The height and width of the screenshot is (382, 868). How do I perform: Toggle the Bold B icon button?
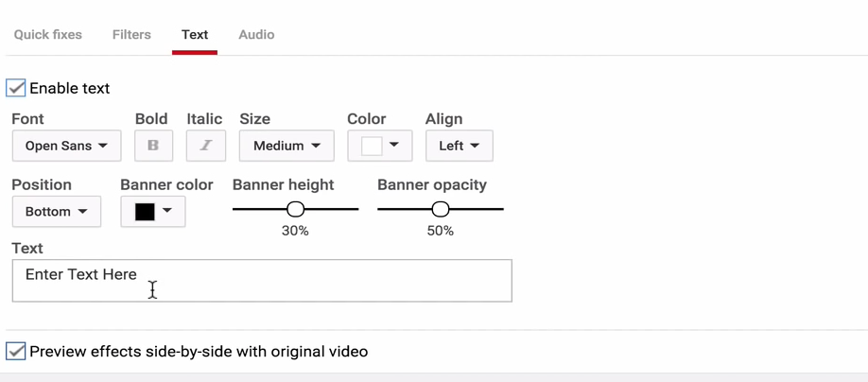coord(153,146)
